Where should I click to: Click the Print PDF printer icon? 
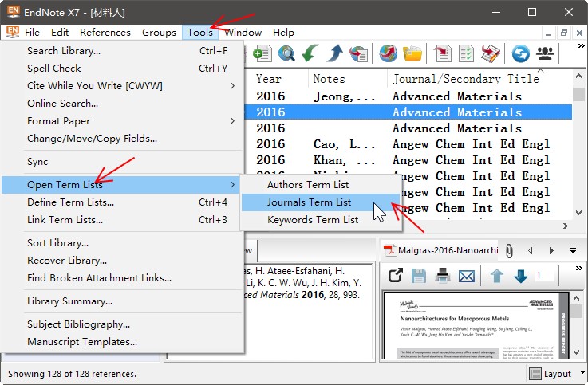pyautogui.click(x=443, y=276)
